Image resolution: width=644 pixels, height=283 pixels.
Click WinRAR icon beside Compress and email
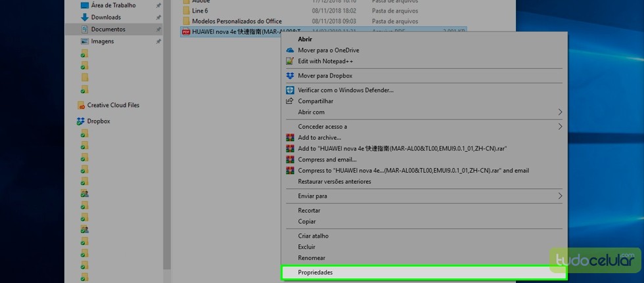[290, 160]
